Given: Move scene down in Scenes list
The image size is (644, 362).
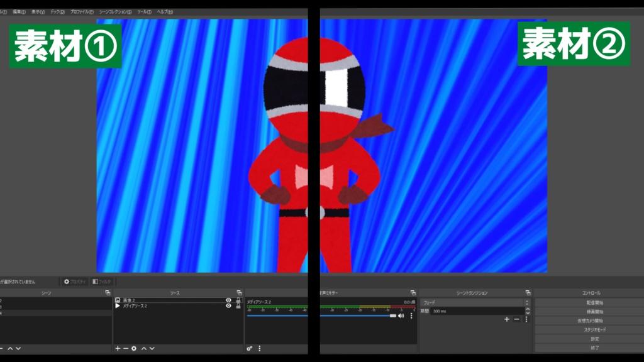Looking at the screenshot, I should (x=18, y=348).
